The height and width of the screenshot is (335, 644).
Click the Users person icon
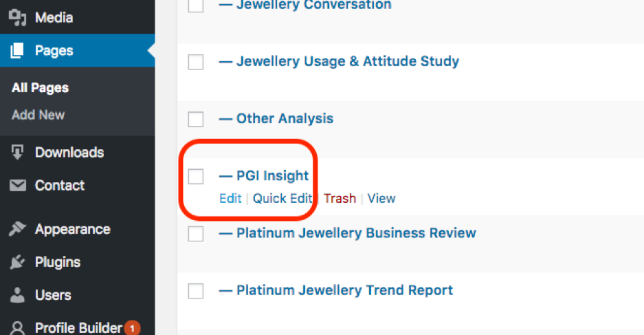(x=18, y=295)
